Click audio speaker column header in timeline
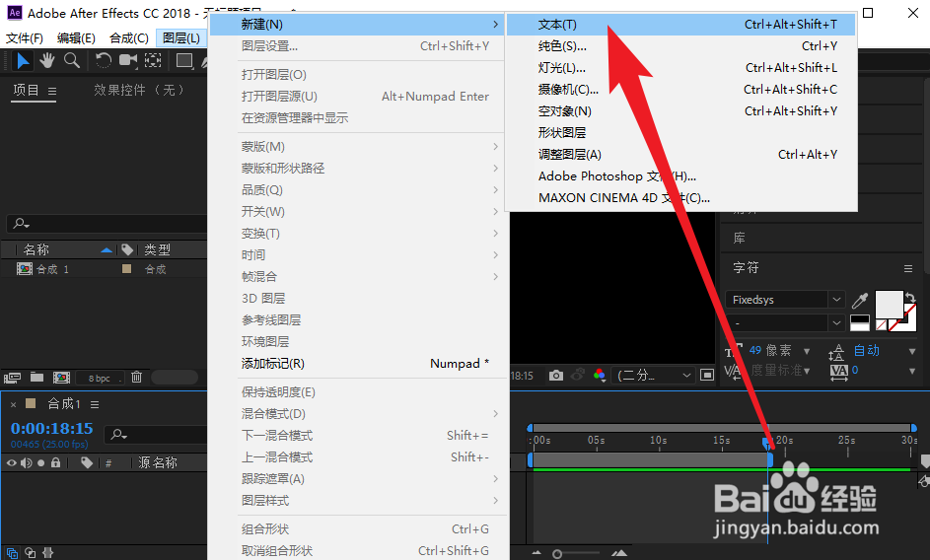 point(26,462)
